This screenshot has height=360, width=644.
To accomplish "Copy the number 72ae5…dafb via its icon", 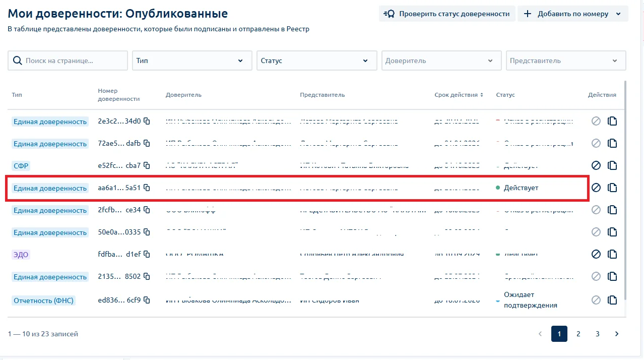I will [147, 143].
